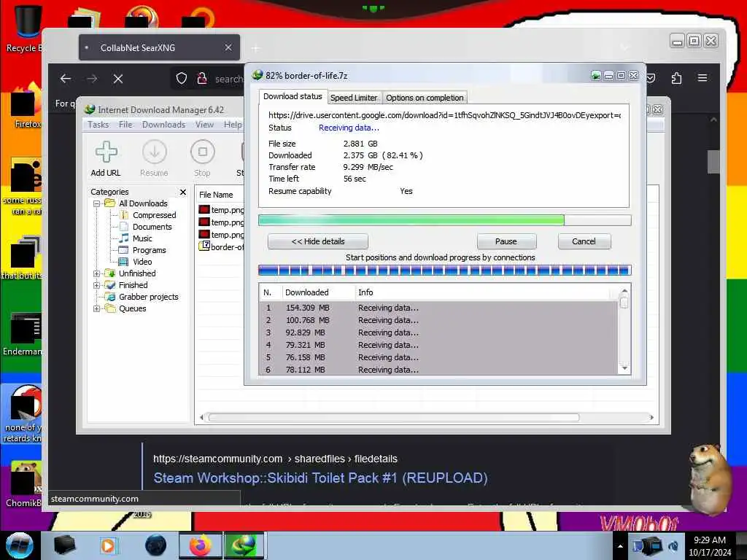This screenshot has height=560, width=747.
Task: Expand the Queues tree node
Action: coord(97,308)
